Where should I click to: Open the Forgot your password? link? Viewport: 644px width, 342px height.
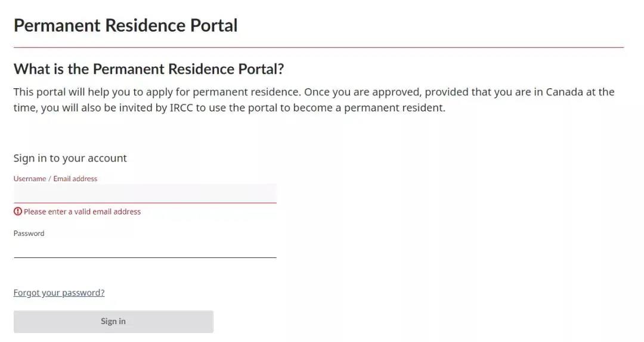59,293
